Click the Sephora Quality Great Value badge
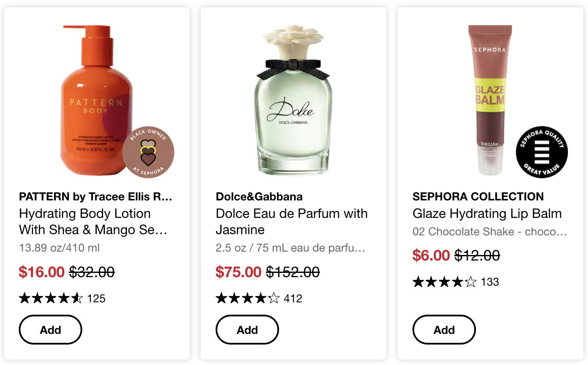The width and height of the screenshot is (588, 365). pyautogui.click(x=542, y=152)
